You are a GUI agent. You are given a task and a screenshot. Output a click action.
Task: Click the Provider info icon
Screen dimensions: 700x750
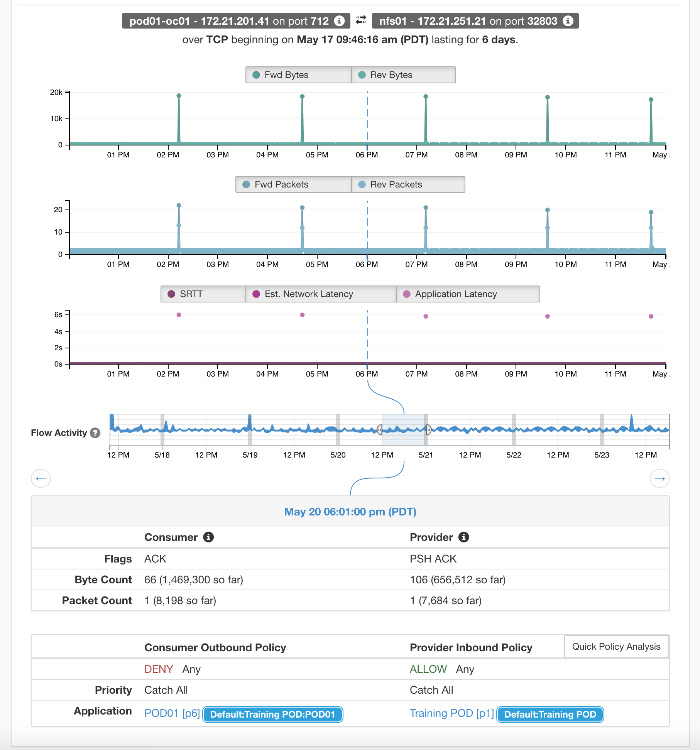tap(463, 537)
